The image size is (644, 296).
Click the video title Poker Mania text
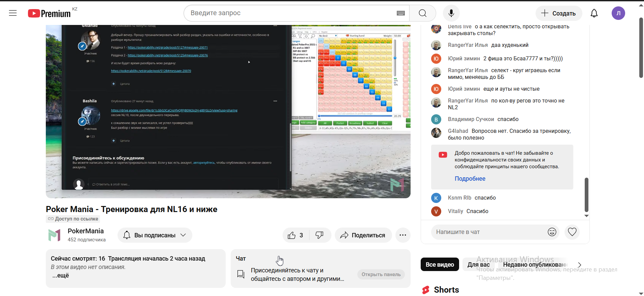click(132, 209)
